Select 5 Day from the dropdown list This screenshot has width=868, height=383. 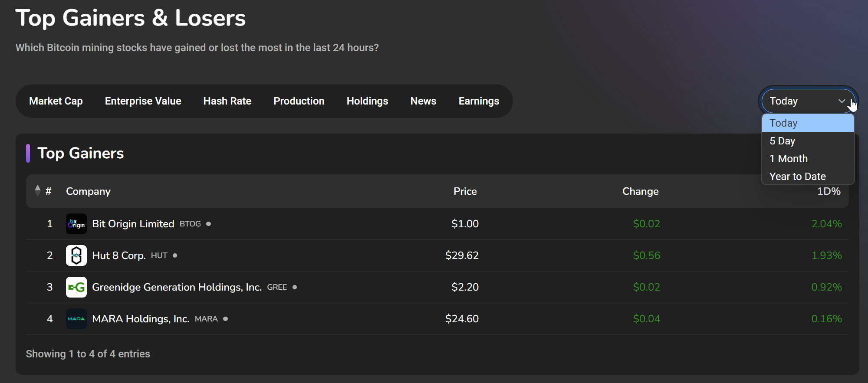coord(783,141)
